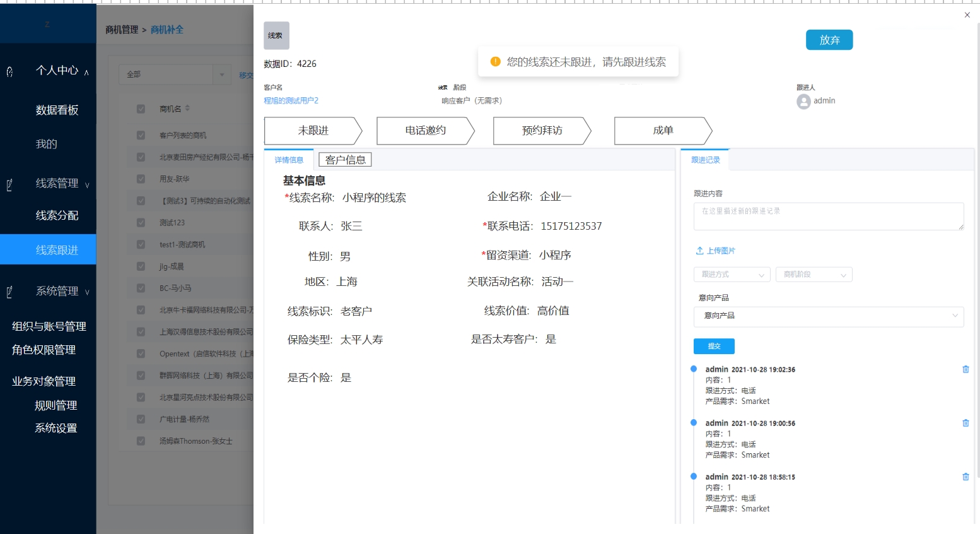Switch to the 详情信息 tab

tap(289, 160)
